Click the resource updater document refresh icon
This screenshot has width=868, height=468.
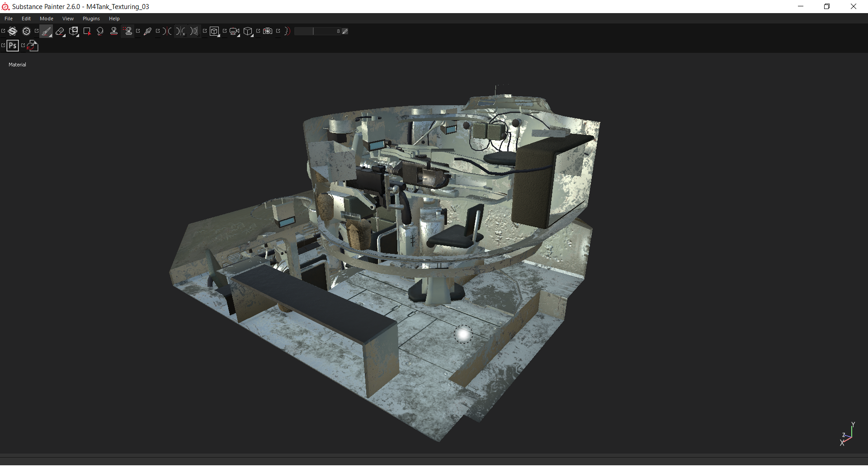point(33,46)
